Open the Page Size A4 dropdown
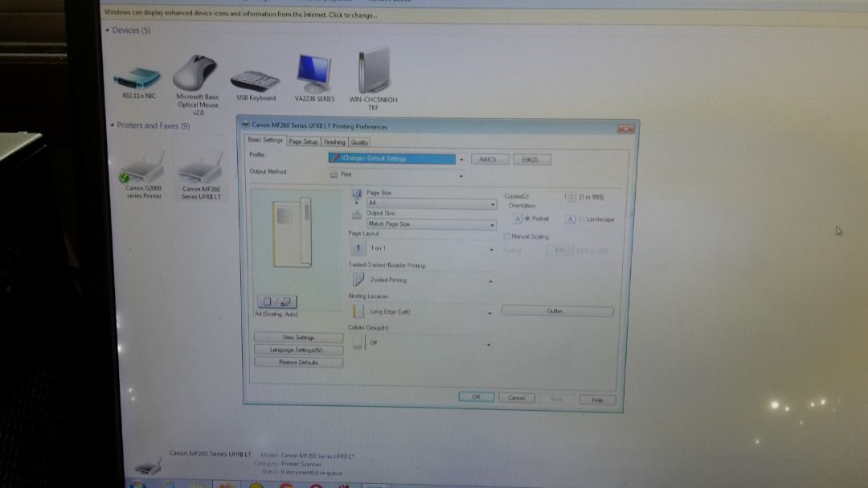868x488 pixels. coord(432,203)
